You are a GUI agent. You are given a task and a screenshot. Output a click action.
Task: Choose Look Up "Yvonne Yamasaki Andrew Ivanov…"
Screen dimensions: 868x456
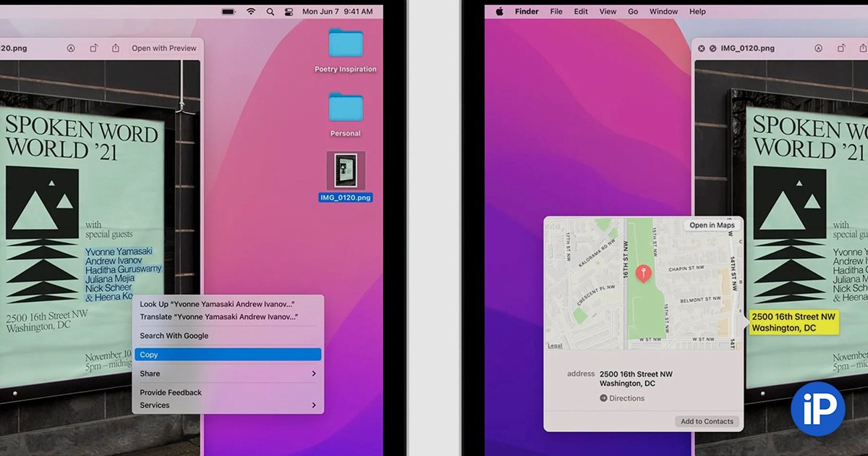[x=226, y=305]
